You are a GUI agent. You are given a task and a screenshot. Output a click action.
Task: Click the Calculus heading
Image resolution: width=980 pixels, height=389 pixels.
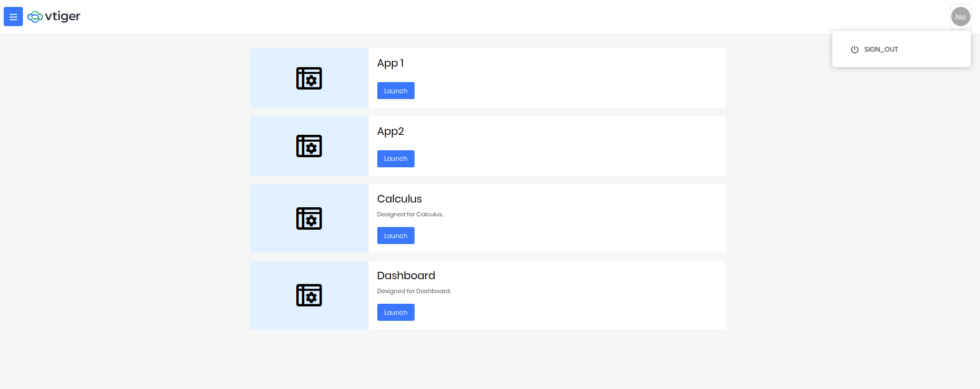click(x=400, y=199)
